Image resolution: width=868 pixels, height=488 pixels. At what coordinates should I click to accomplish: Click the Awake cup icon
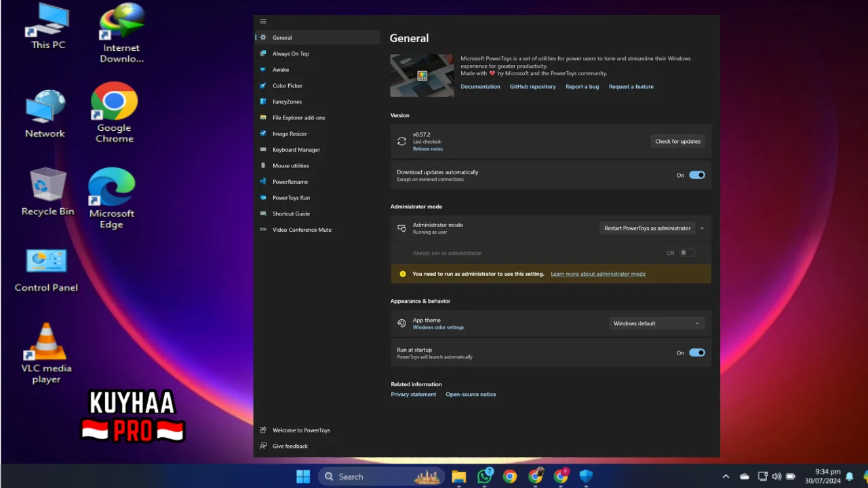[x=263, y=70]
